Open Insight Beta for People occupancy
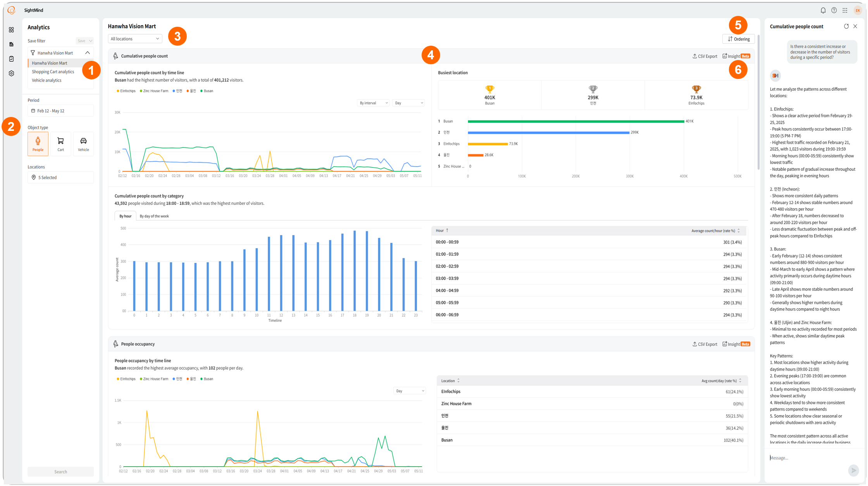This screenshot has width=868, height=486. pos(736,344)
